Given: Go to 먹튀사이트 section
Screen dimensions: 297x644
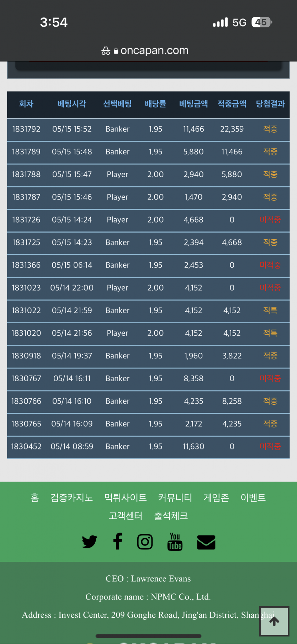Looking at the screenshot, I should [x=126, y=497].
